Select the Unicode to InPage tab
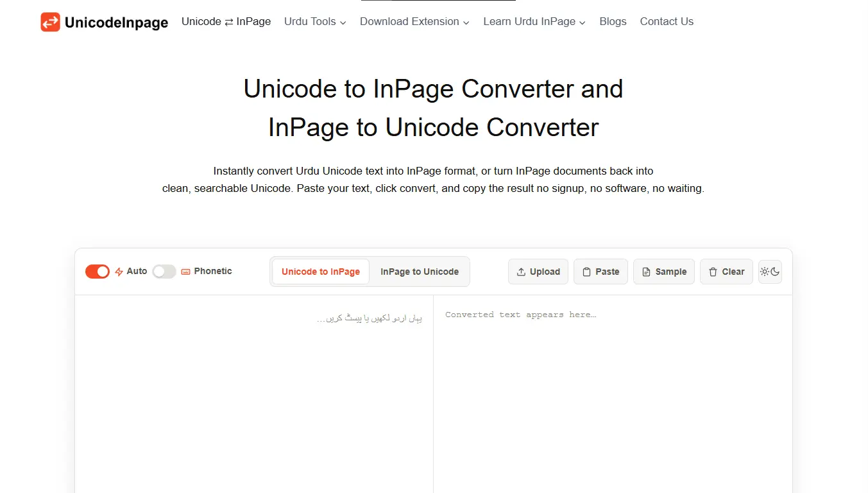The height and width of the screenshot is (493, 868). [x=321, y=272]
